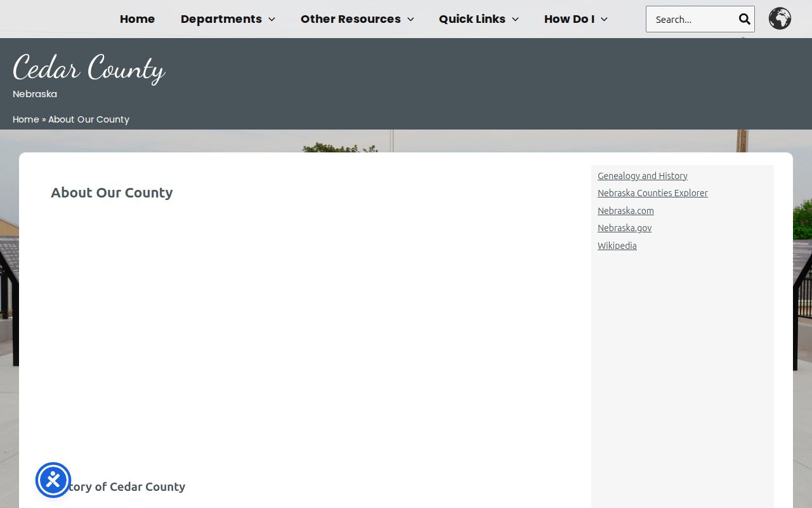Screen dimensions: 812x508
Task: Click the search magnifier icon
Action: (x=744, y=19)
